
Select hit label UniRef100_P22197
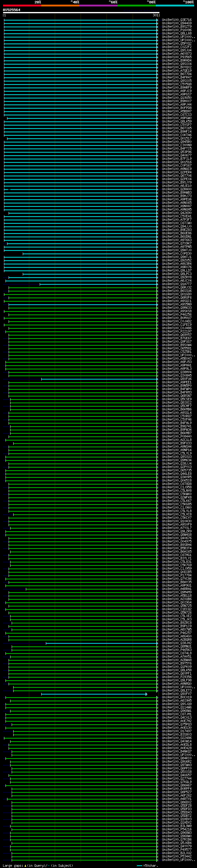coord(177,331)
